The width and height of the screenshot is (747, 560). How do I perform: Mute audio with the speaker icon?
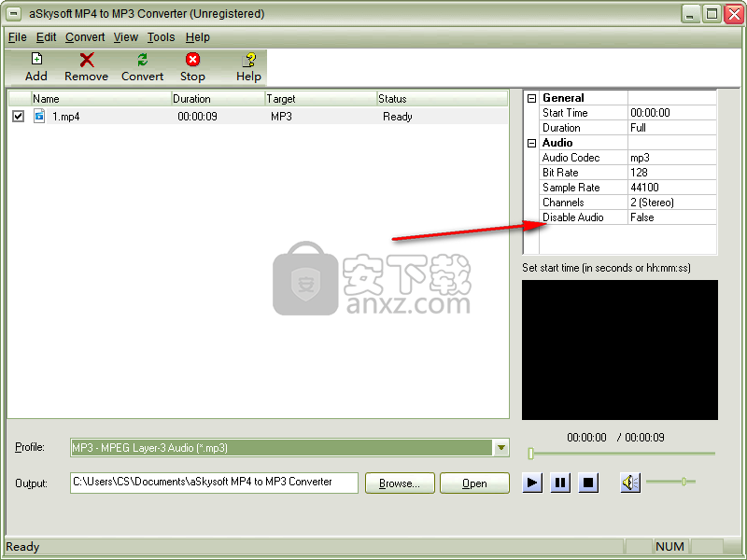630,483
